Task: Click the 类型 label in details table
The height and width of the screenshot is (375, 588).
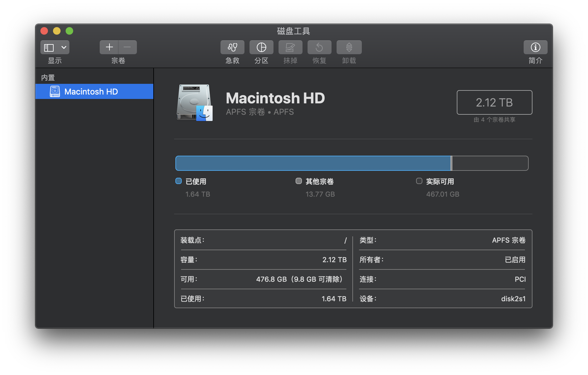Action: pos(368,240)
